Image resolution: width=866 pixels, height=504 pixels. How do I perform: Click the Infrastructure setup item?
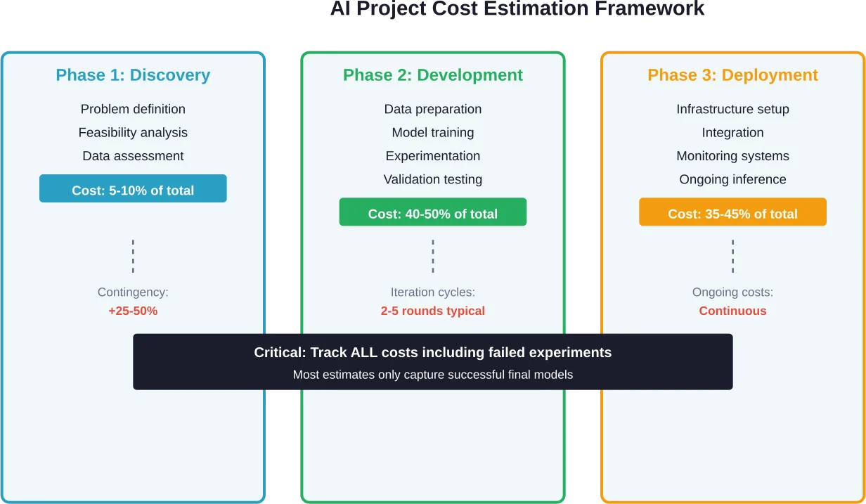click(732, 109)
